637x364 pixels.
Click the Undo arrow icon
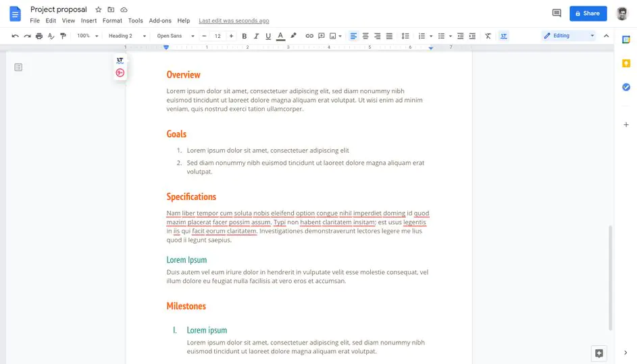(x=15, y=36)
